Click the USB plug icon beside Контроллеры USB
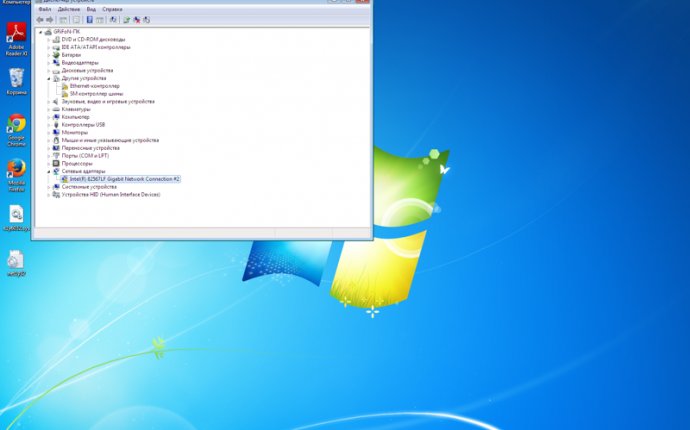The height and width of the screenshot is (430, 690). 56,125
